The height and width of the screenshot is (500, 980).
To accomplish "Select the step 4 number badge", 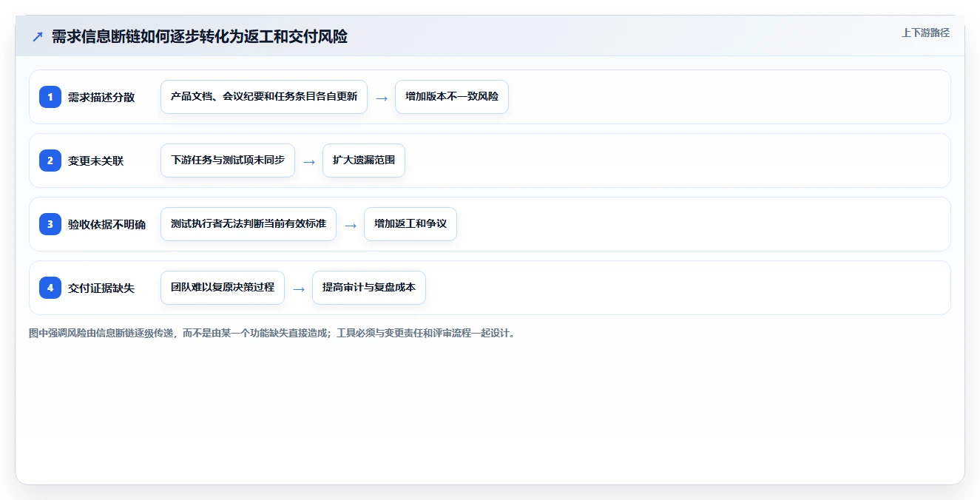I will [50, 288].
